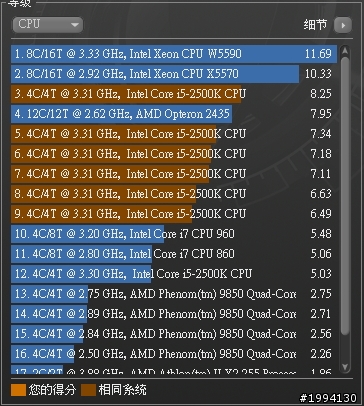
Task: Click the 相同系统 legend label
Action: [x=122, y=390]
